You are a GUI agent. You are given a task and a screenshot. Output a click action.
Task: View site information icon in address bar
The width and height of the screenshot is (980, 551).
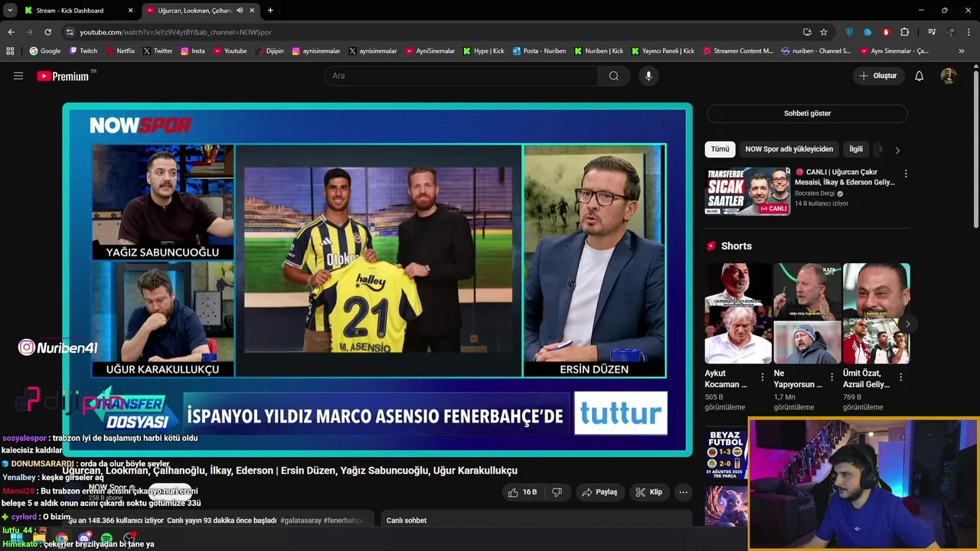point(70,32)
